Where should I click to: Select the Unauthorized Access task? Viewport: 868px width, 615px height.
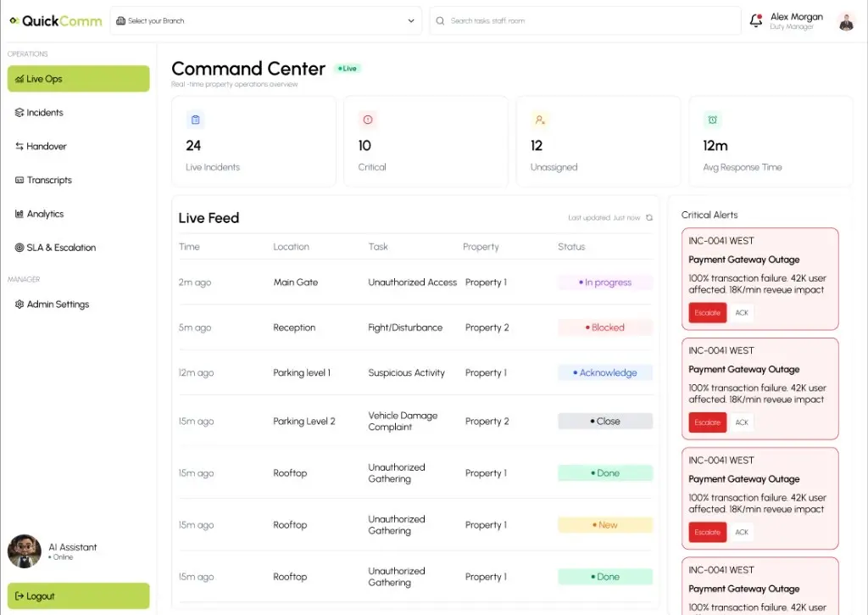tap(413, 282)
